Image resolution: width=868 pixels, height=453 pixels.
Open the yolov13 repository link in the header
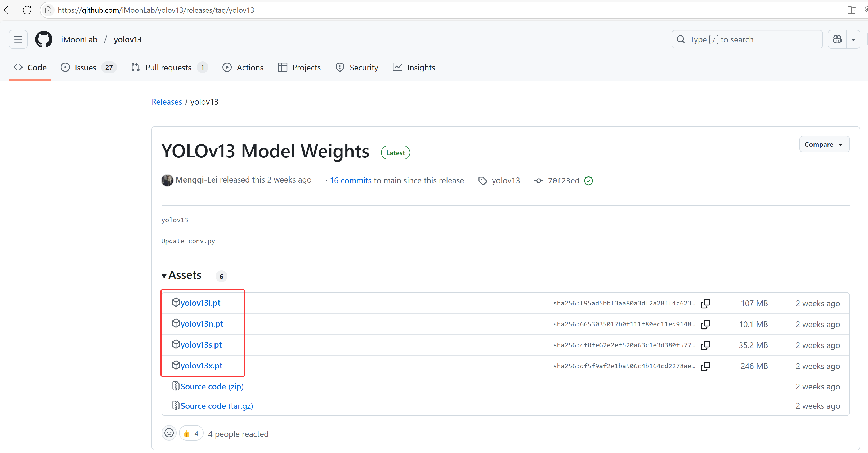pyautogui.click(x=127, y=39)
